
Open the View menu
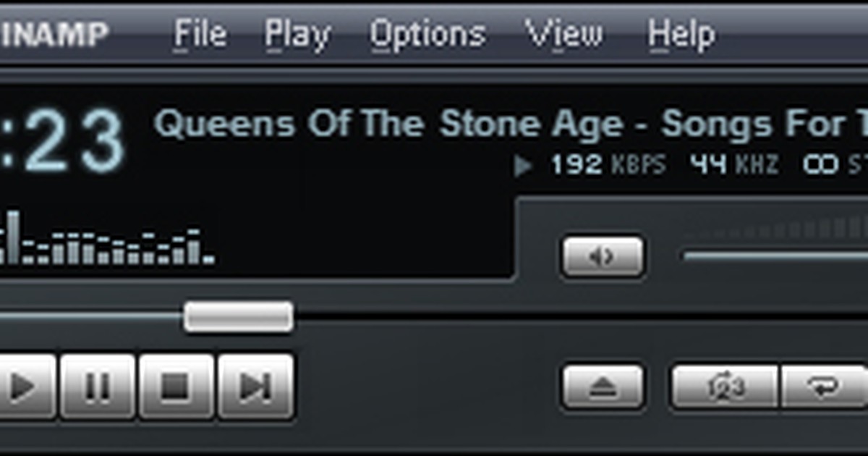coord(563,34)
